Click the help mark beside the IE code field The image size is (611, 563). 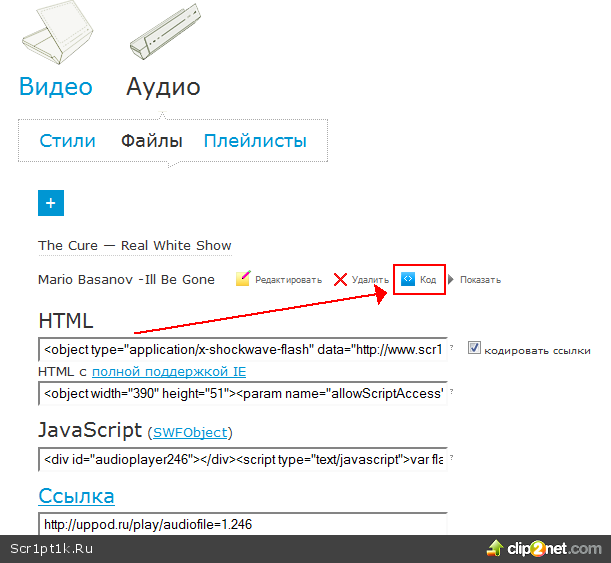pos(452,390)
